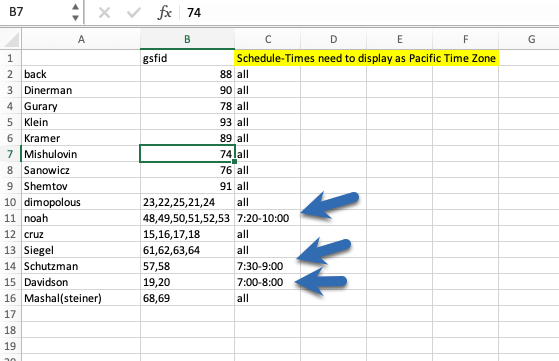Click cell containing Klein
This screenshot has width=559, height=361.
(x=81, y=122)
